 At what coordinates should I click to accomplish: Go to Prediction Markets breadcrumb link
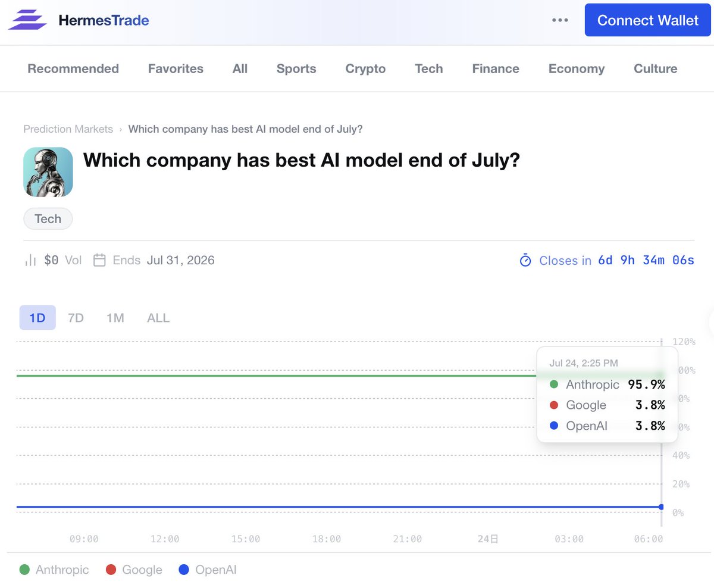tap(68, 129)
